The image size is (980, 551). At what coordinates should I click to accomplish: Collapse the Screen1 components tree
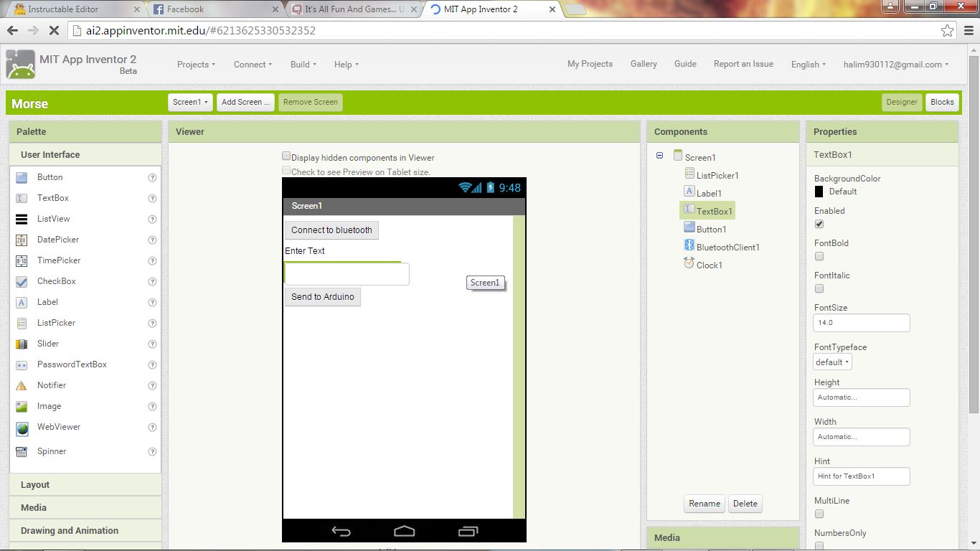[x=659, y=156]
